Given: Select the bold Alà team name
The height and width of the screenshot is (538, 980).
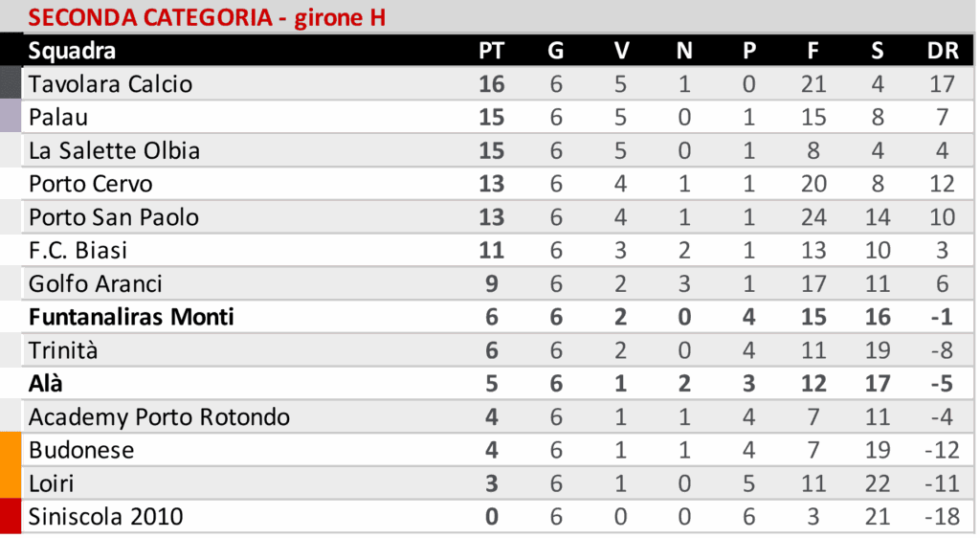Looking at the screenshot, I should pos(46,384).
